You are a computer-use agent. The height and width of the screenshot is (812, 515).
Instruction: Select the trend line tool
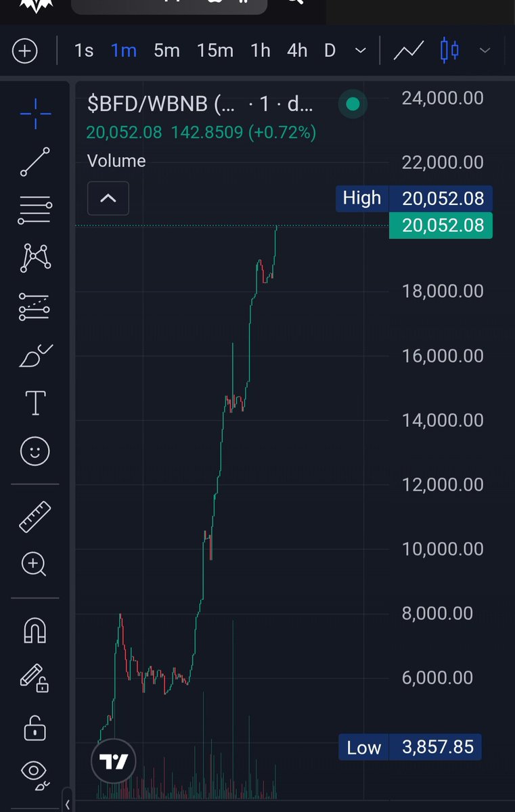(x=35, y=162)
